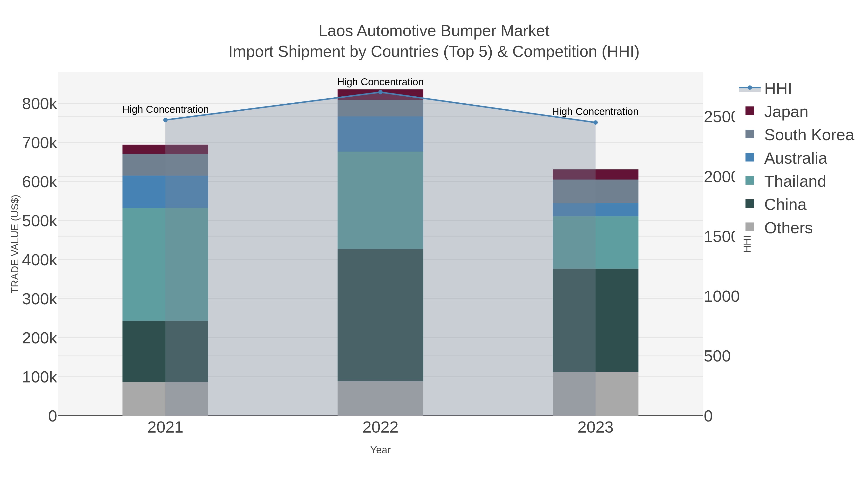Viewport: 868px width, 488px height.
Task: Click the 2021 x-axis label
Action: 165,428
